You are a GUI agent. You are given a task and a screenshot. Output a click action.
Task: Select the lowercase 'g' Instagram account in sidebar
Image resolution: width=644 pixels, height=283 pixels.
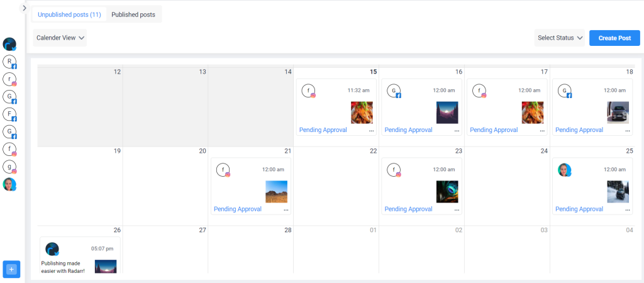[9, 167]
